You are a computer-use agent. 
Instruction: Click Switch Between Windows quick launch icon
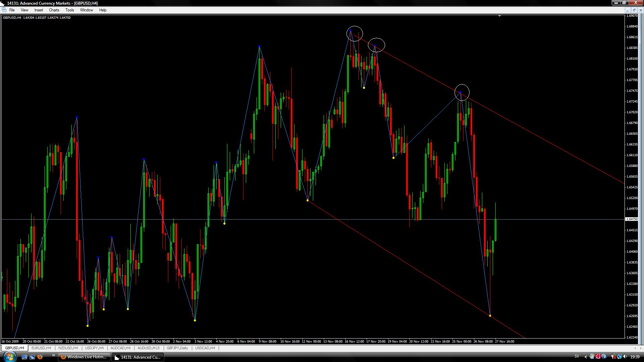[x=32, y=357]
